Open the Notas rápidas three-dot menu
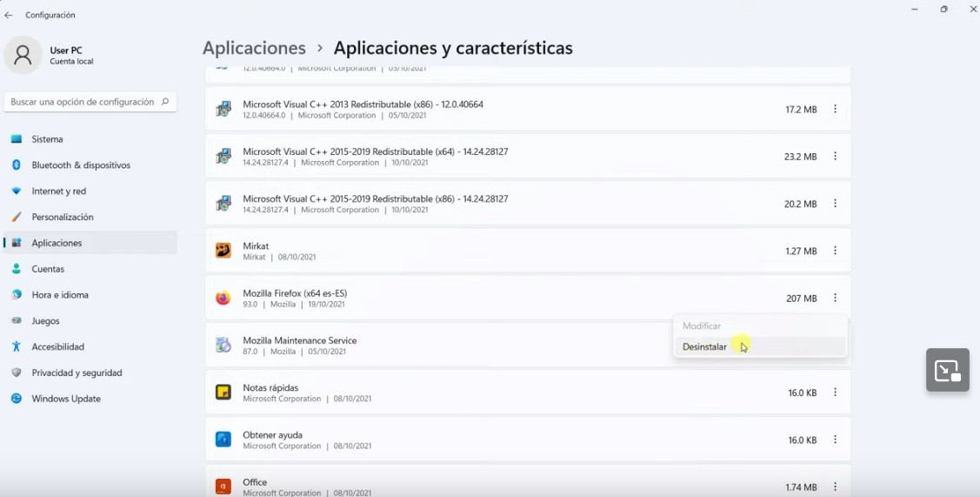The image size is (980, 497). (835, 393)
